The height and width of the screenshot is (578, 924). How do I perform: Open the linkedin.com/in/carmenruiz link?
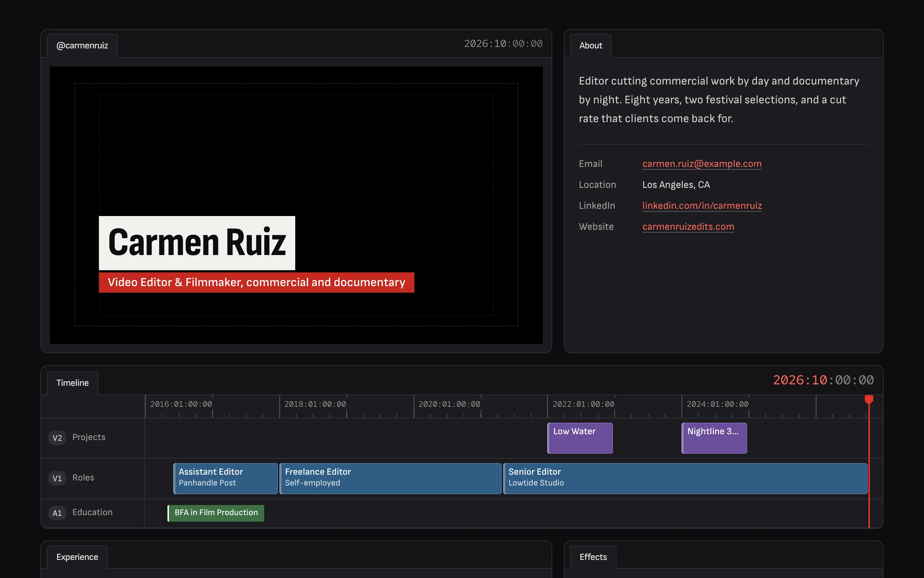pos(702,206)
